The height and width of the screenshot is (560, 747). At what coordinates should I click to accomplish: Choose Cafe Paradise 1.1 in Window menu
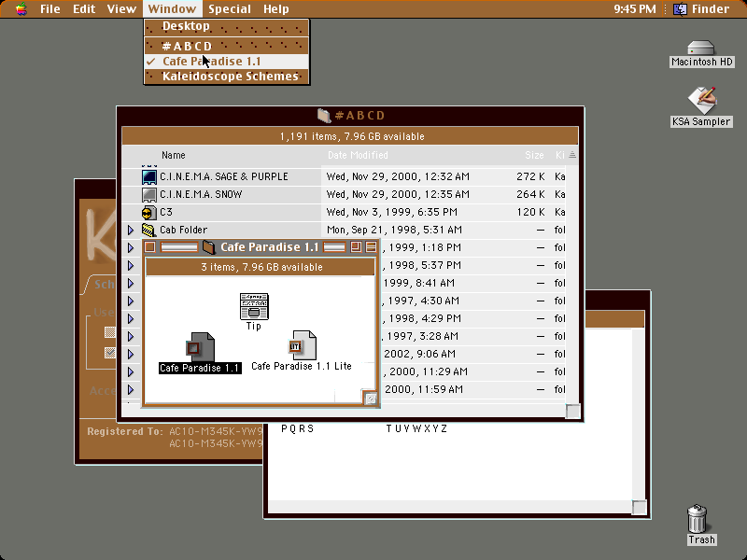click(227, 62)
